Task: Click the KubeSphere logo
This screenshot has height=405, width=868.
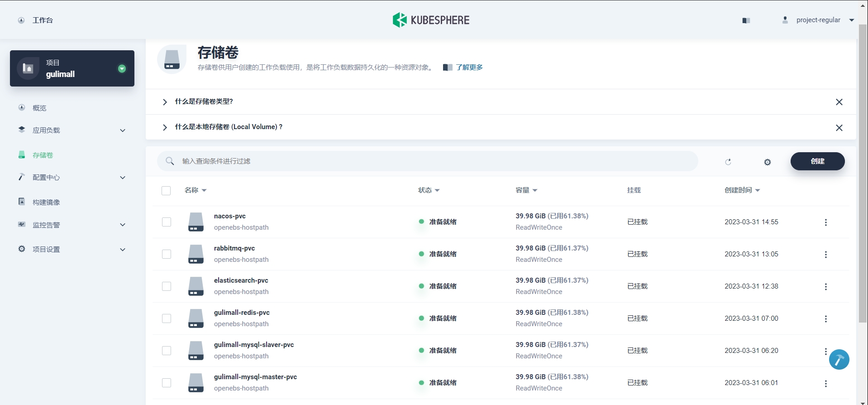Action: pyautogui.click(x=431, y=20)
